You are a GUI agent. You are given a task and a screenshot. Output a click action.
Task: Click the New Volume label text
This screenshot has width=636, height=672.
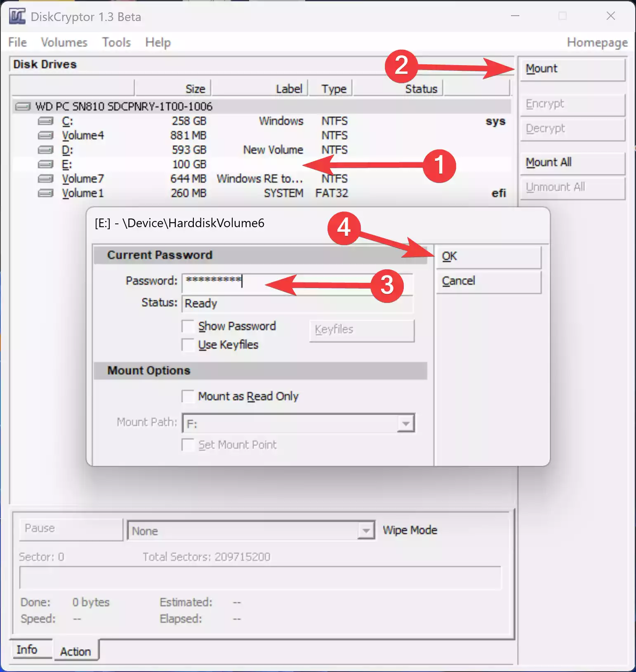coord(273,150)
